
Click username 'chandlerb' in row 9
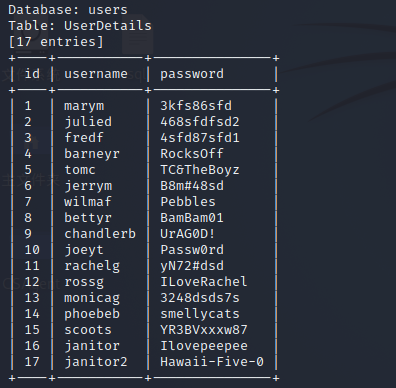[100, 234]
